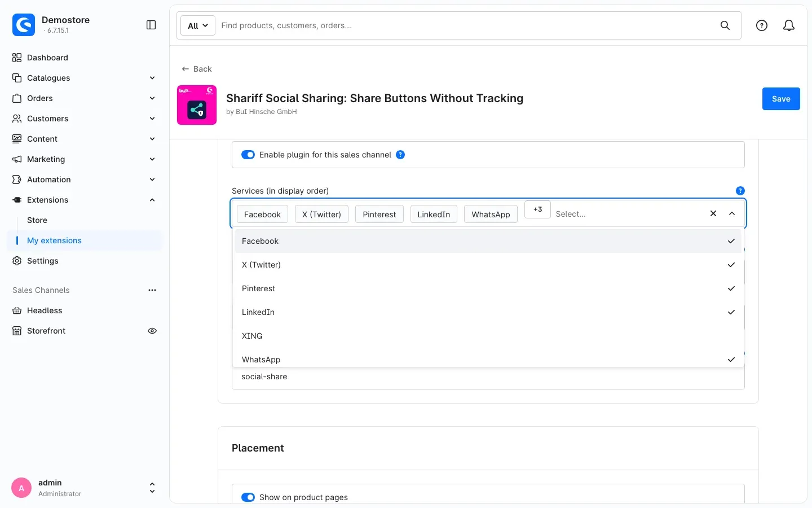The height and width of the screenshot is (508, 812).
Task: Click the Catalogues icon in the sidebar
Action: [17, 78]
